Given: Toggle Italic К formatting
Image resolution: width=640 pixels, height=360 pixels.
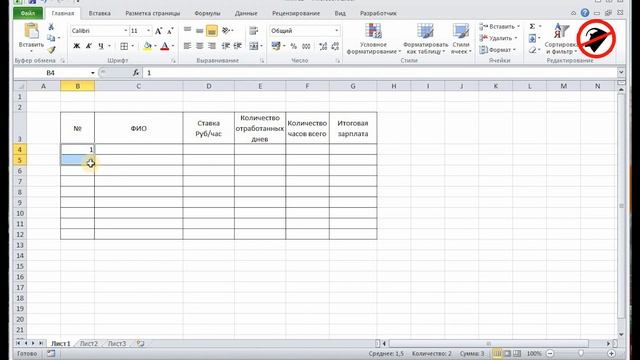Looking at the screenshot, I should 89,46.
